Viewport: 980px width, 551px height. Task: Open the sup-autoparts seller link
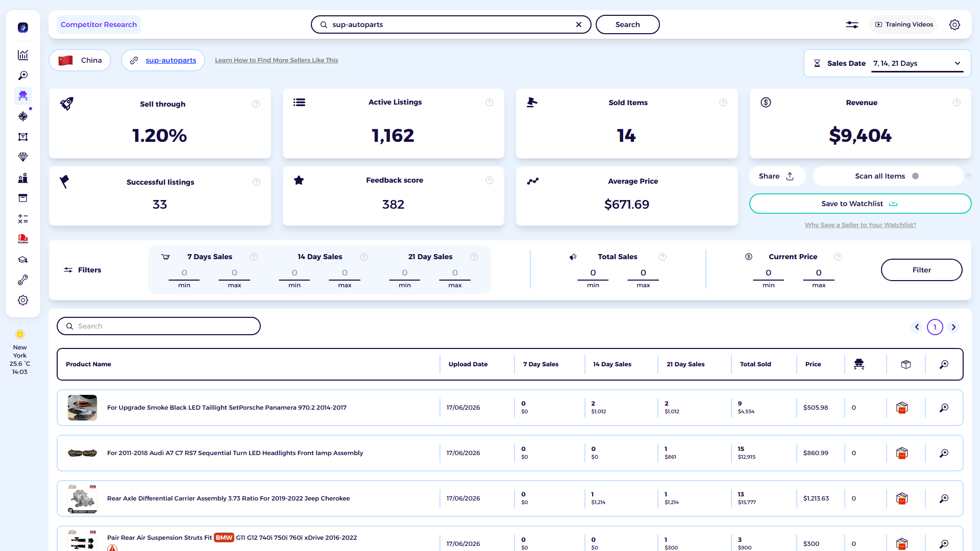[170, 60]
